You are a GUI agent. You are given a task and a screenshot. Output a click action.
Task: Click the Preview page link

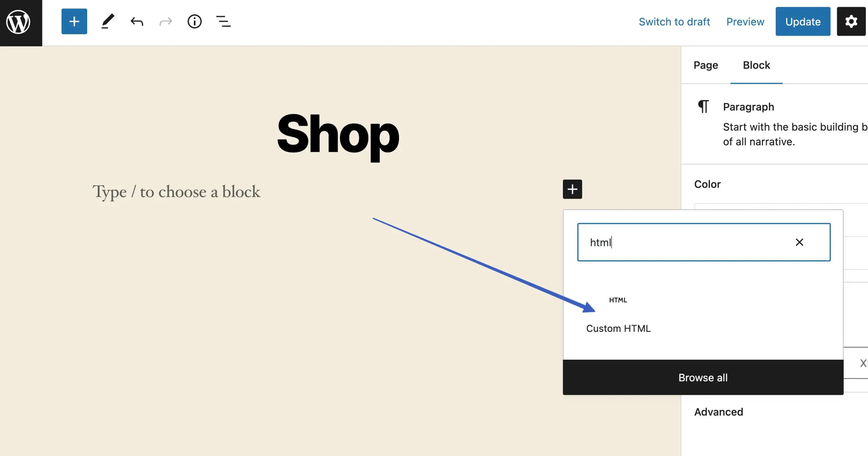point(745,21)
